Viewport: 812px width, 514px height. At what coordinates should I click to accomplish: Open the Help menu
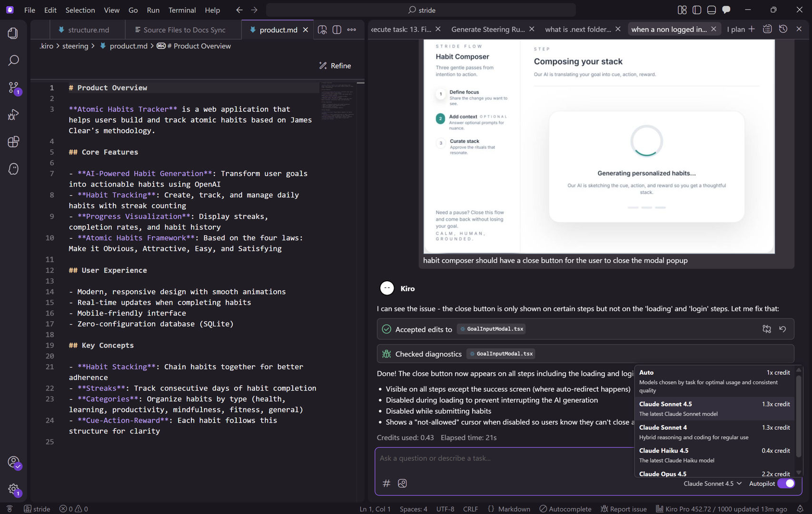[x=212, y=10]
